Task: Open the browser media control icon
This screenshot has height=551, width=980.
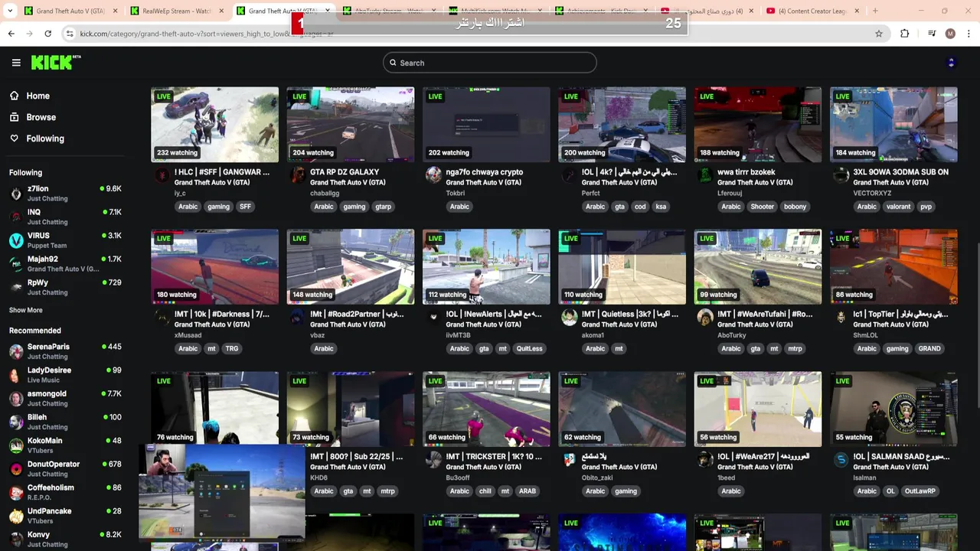Action: tap(932, 34)
